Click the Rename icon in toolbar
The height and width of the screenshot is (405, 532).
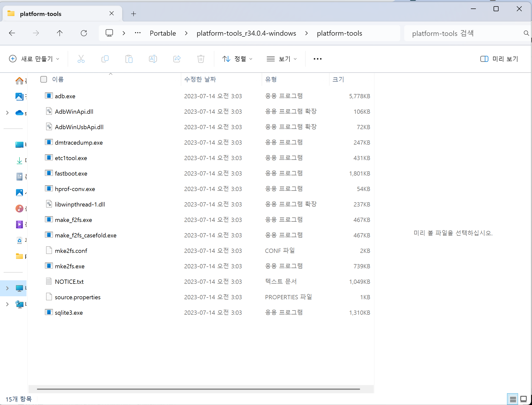153,59
